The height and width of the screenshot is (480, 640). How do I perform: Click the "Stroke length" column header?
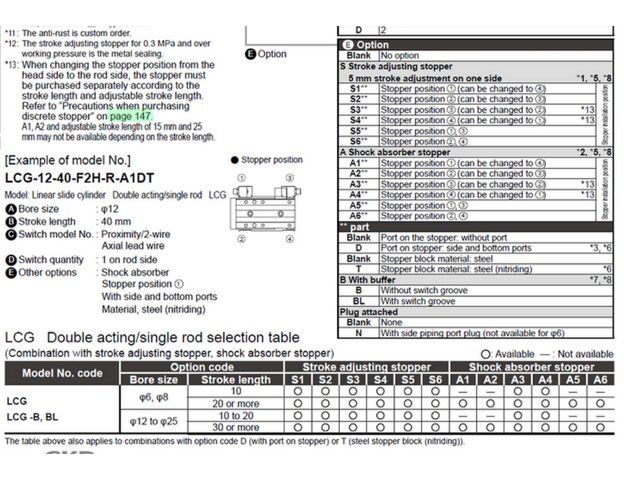tap(236, 380)
